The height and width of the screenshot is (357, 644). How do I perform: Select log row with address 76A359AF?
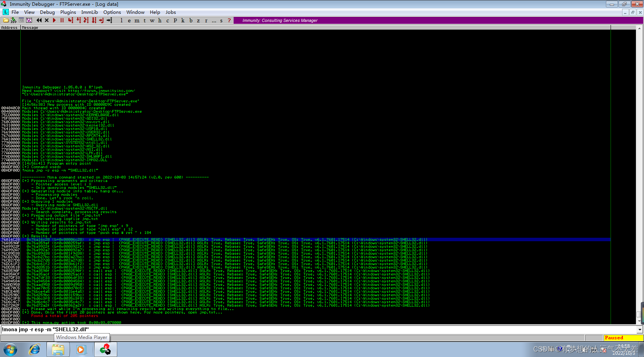[305, 243]
